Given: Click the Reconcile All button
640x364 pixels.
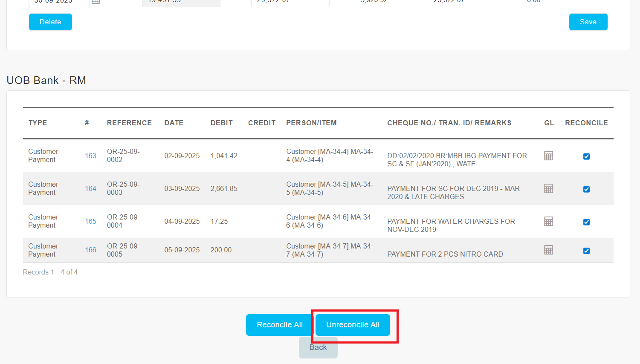Looking at the screenshot, I should [279, 325].
